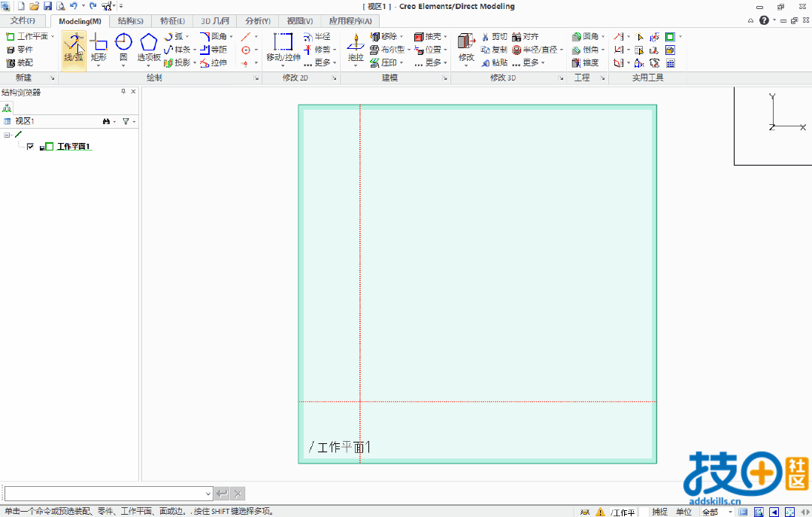The width and height of the screenshot is (812, 517).
Task: Select the 3D 圆角 blend in 工程 group
Action: [x=586, y=36]
